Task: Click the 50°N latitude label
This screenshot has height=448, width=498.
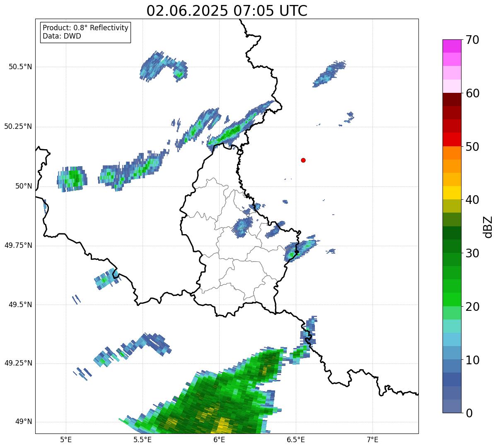Action: tap(23, 186)
